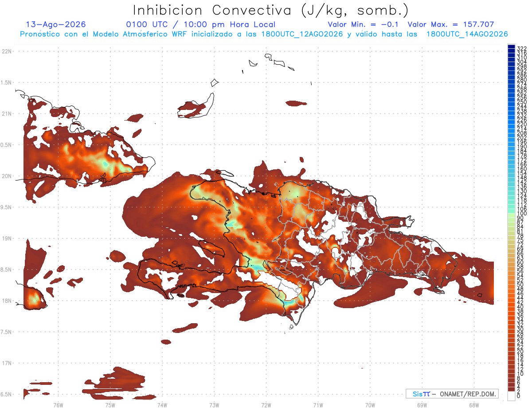Click the '74W' longitude label
Screen dimensions: 532x411
click(x=162, y=404)
